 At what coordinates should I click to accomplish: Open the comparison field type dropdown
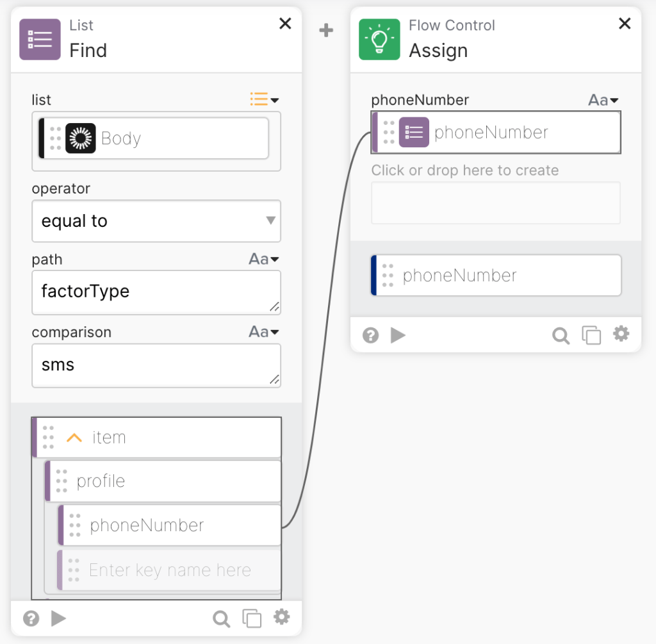tap(264, 332)
